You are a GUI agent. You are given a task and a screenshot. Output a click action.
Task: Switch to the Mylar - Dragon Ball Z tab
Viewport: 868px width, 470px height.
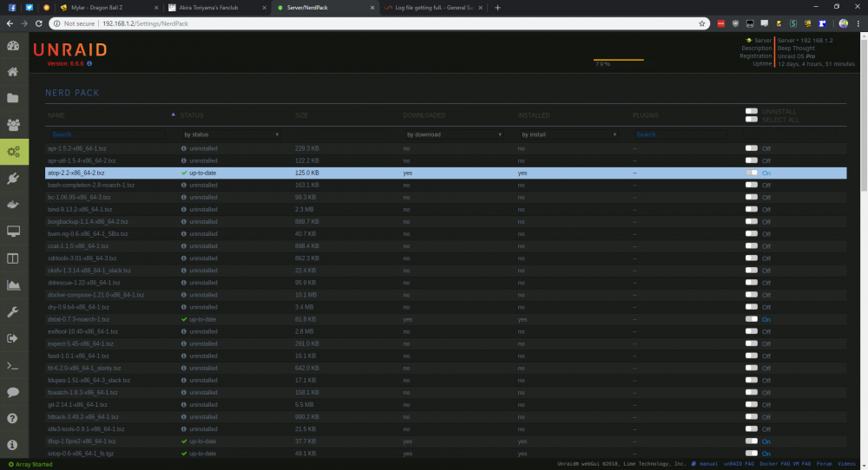point(108,8)
